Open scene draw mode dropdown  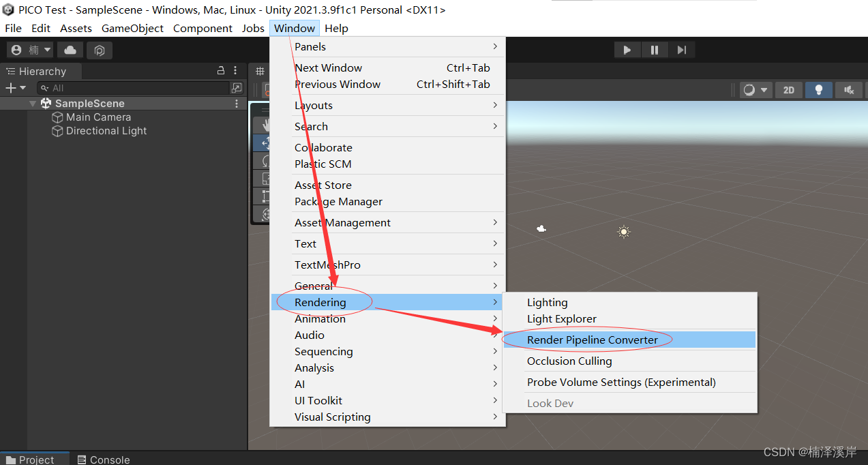755,90
